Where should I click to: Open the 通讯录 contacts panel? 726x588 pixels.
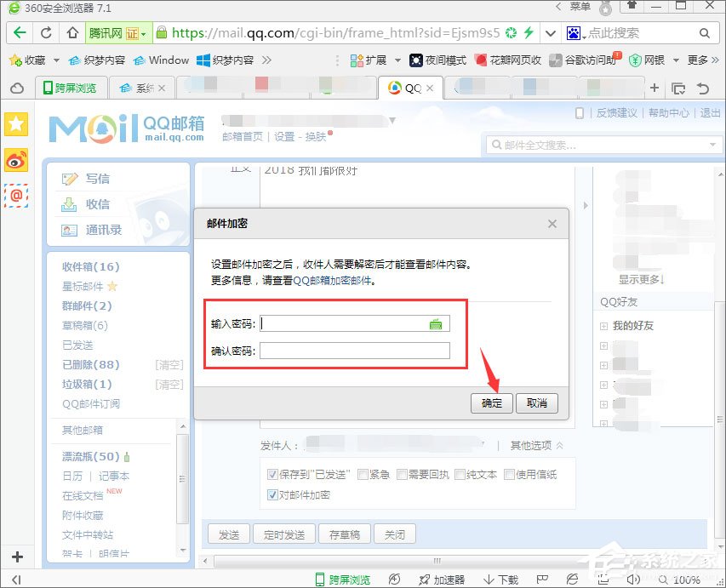pyautogui.click(x=71, y=230)
